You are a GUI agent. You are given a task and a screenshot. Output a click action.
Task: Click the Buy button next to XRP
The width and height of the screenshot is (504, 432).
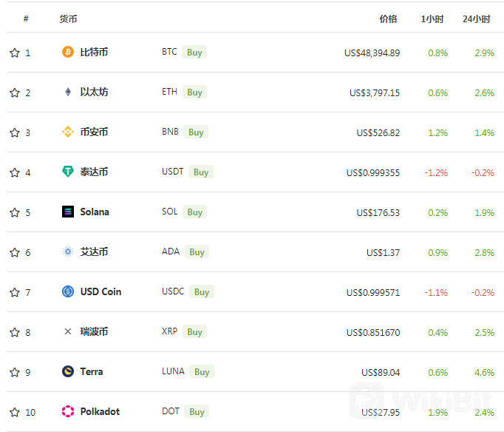(x=194, y=331)
